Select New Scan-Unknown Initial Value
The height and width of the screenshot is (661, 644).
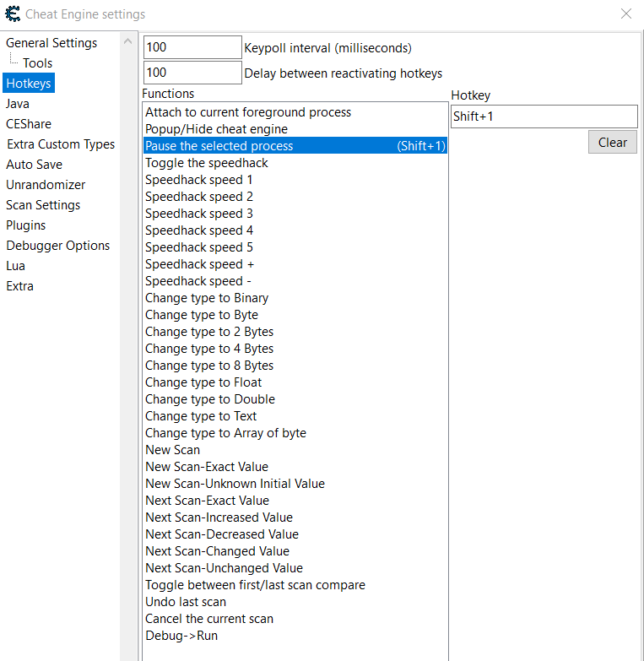pos(235,484)
